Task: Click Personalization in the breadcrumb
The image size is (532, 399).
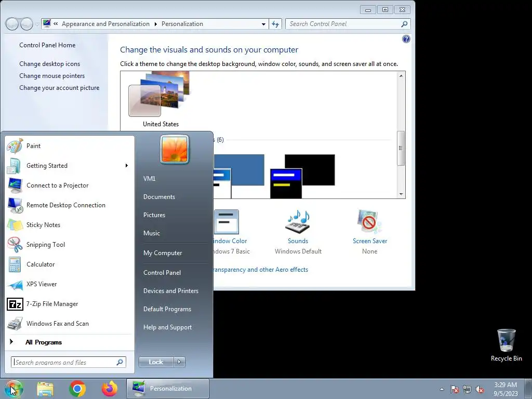Action: click(x=182, y=24)
